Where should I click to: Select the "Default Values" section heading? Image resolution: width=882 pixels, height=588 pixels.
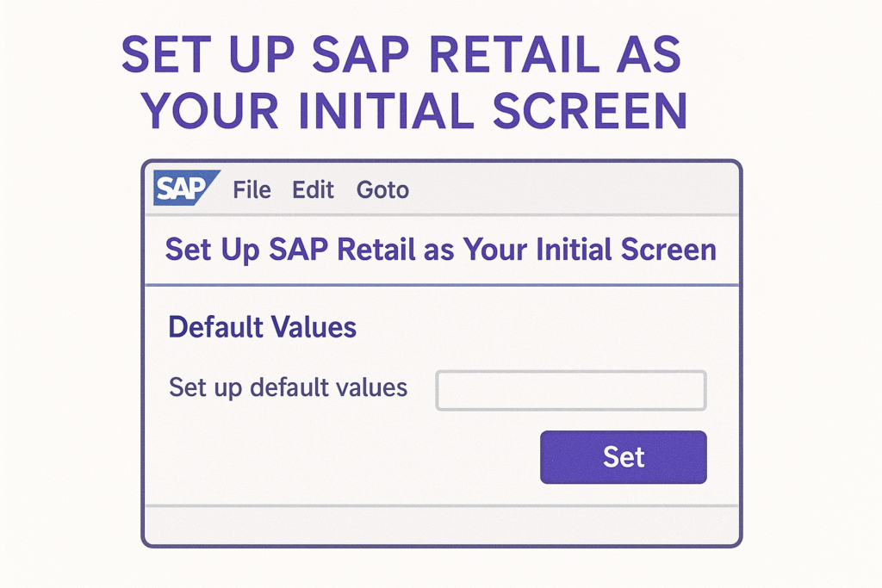pyautogui.click(x=263, y=327)
